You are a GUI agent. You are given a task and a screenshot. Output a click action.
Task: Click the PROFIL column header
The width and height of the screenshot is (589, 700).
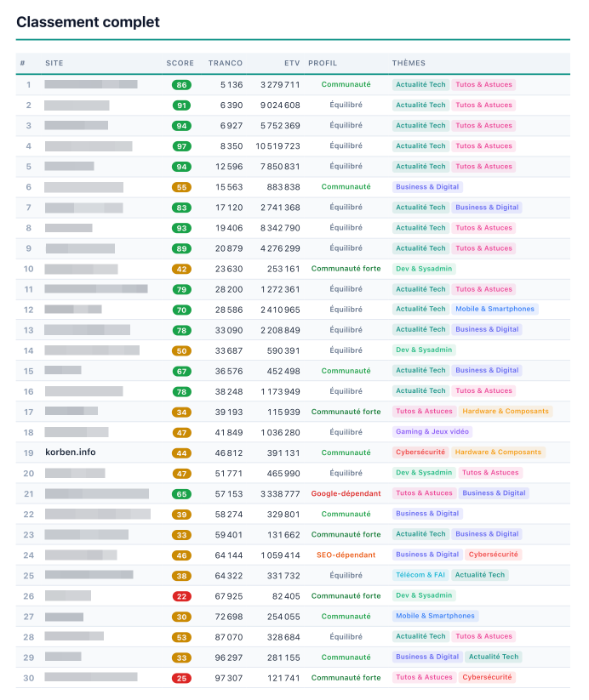pos(323,64)
